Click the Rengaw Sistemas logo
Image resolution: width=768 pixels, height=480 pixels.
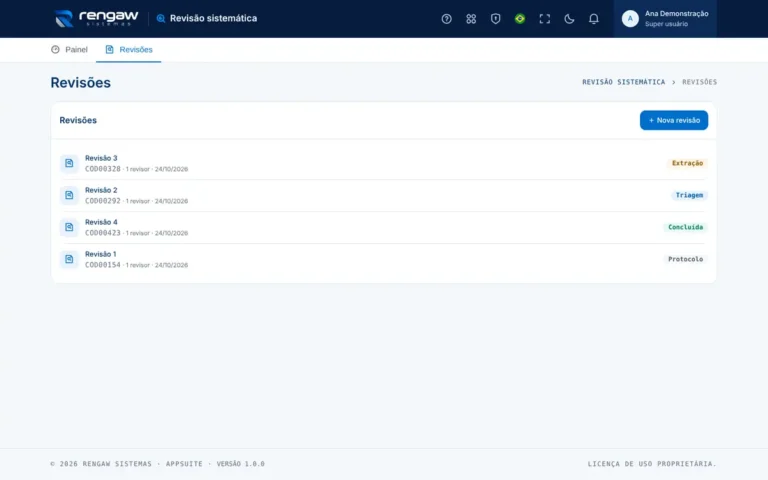pyautogui.click(x=96, y=19)
